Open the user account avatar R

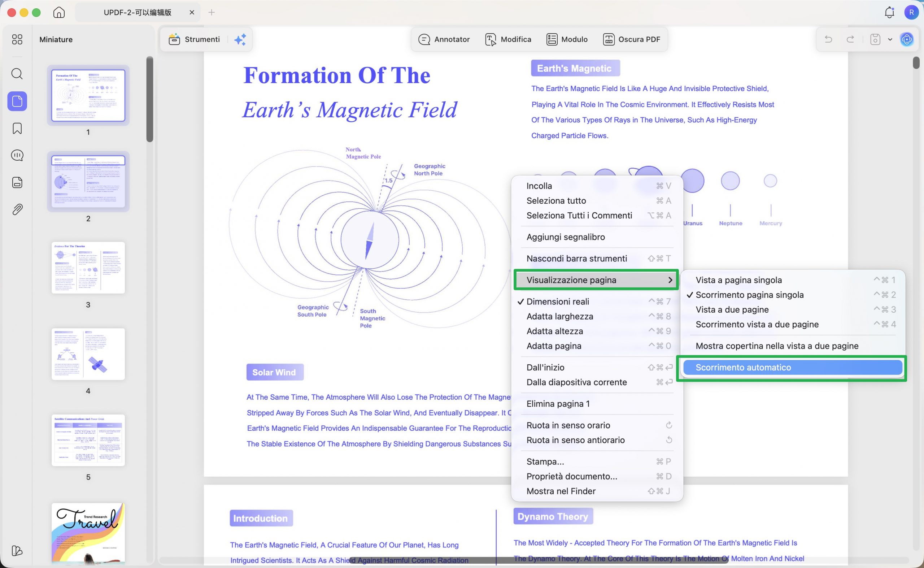tap(911, 12)
